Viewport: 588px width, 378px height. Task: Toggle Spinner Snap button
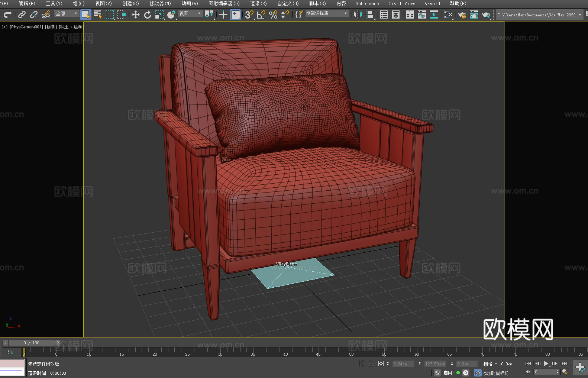(x=285, y=14)
